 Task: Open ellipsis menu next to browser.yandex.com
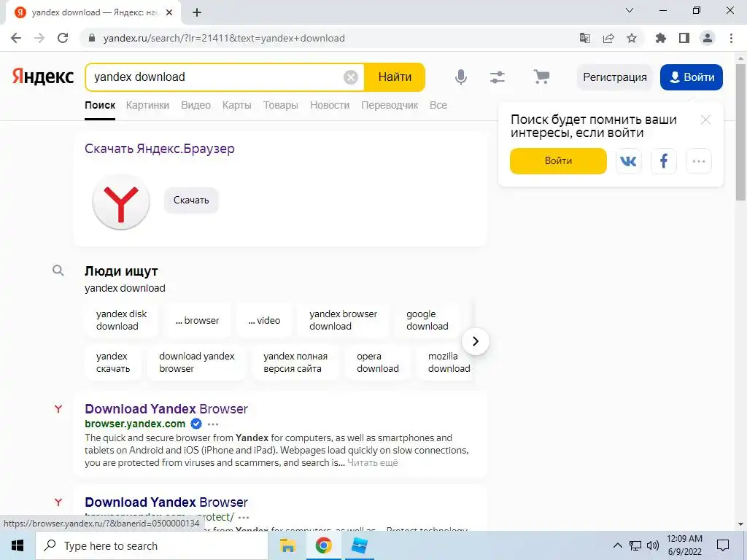pos(213,424)
